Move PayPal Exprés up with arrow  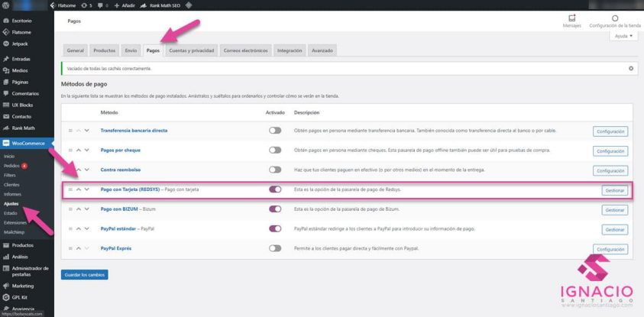coord(79,248)
